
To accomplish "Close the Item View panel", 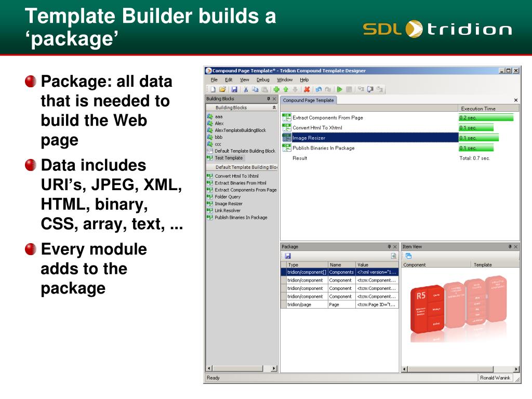I will click(516, 247).
